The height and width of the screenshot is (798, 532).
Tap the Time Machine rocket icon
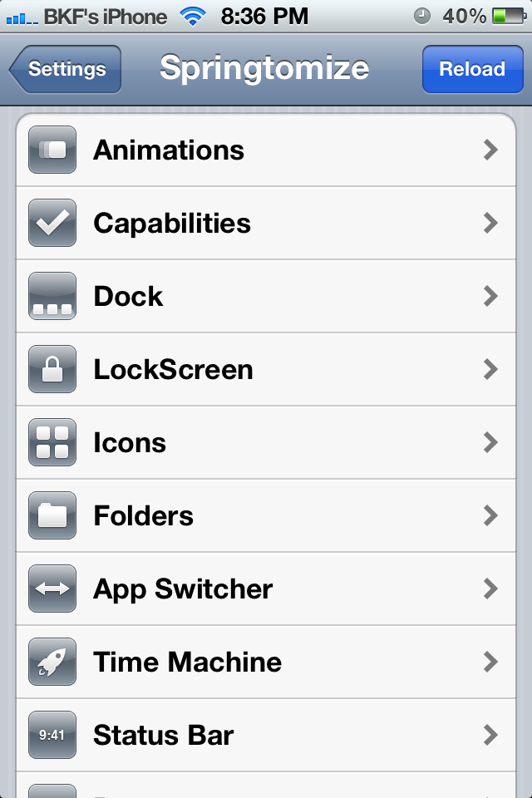[52, 662]
